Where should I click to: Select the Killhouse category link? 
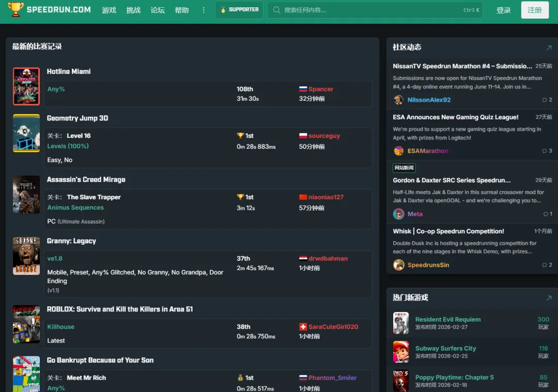(61, 326)
